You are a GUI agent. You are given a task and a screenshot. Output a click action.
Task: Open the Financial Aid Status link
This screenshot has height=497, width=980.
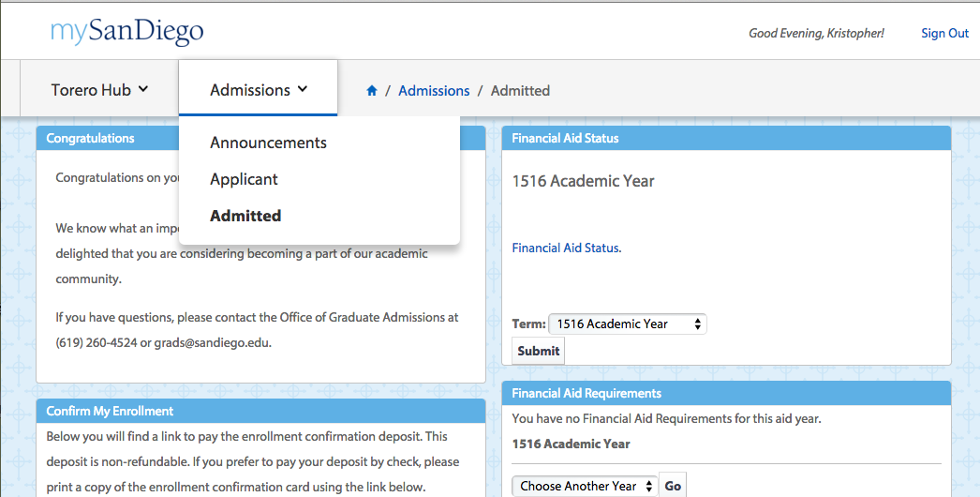coord(566,248)
